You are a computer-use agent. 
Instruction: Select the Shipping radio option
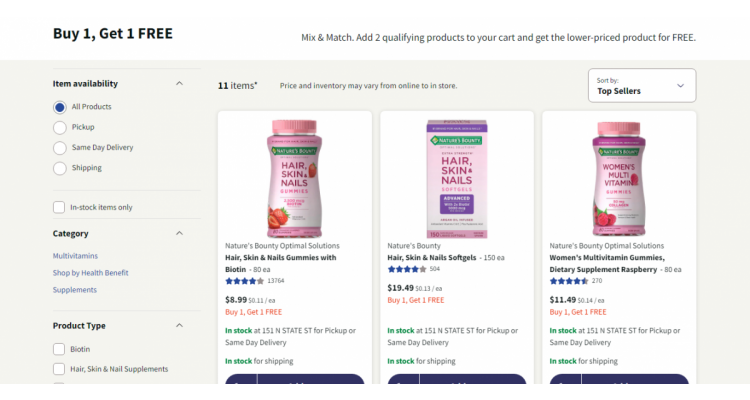[60, 168]
